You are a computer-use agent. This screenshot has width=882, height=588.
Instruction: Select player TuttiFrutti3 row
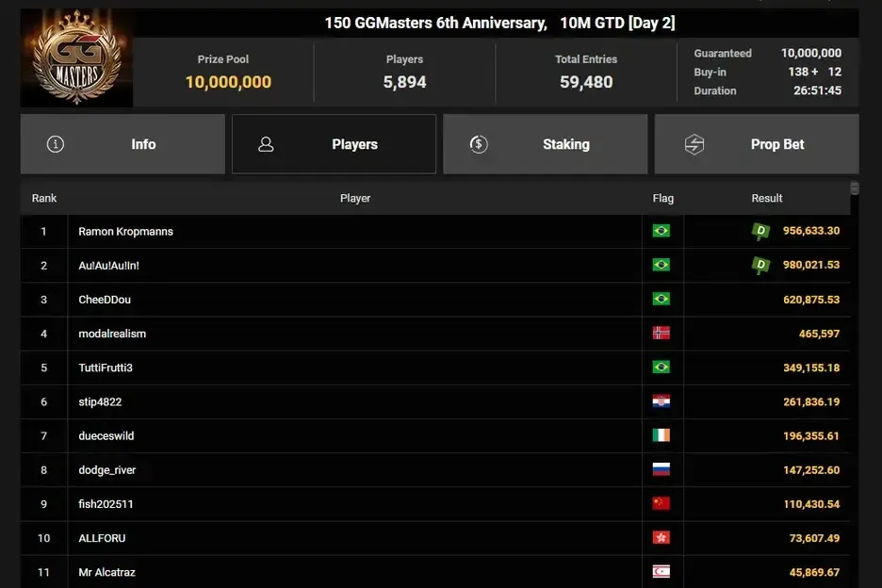pos(106,367)
